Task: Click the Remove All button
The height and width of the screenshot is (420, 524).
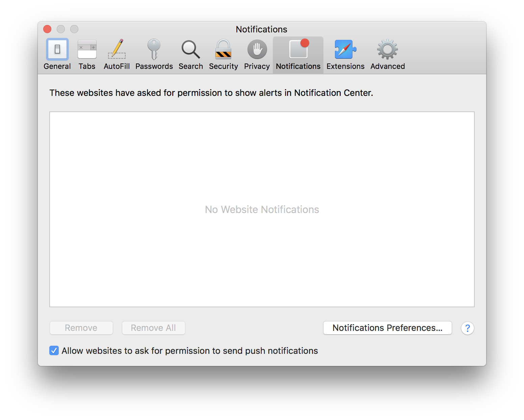Action: point(153,328)
